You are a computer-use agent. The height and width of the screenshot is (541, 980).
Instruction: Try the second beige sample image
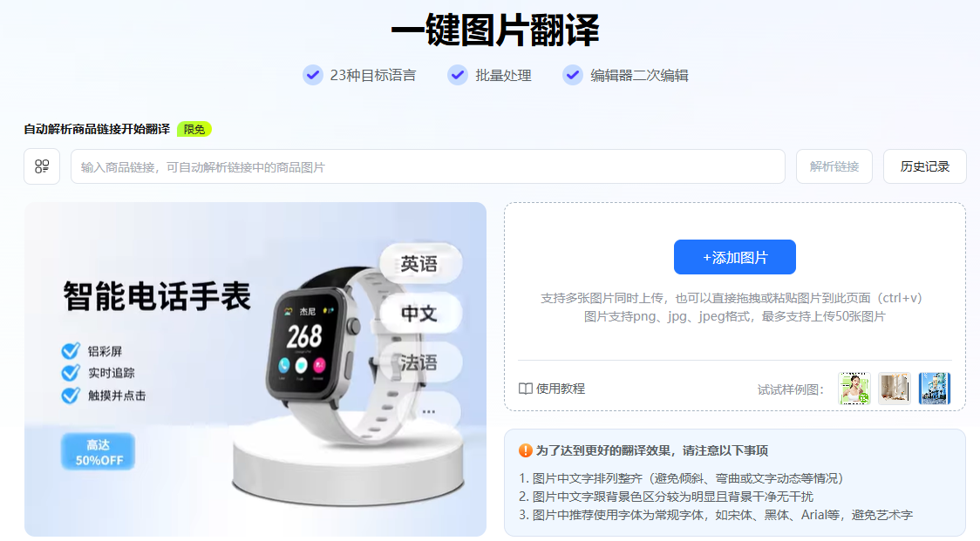tap(895, 388)
